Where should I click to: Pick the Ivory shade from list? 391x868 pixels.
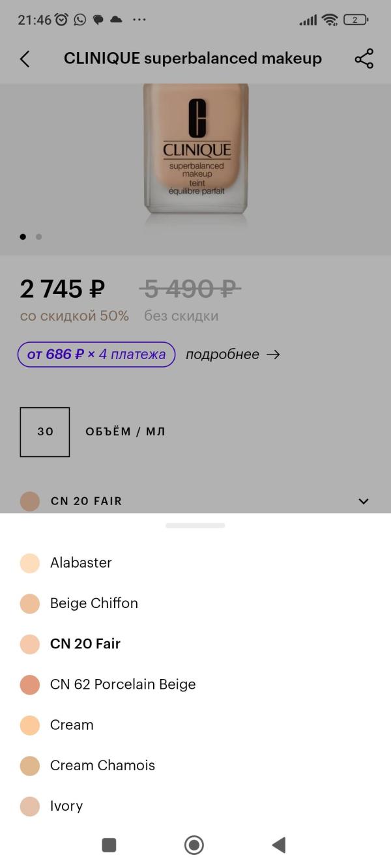(66, 805)
